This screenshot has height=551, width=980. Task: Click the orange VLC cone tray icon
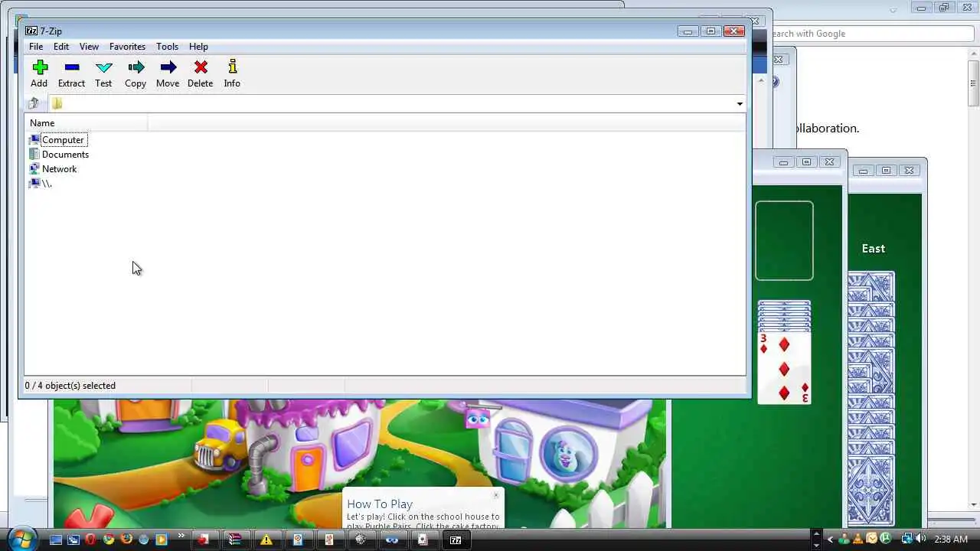857,540
